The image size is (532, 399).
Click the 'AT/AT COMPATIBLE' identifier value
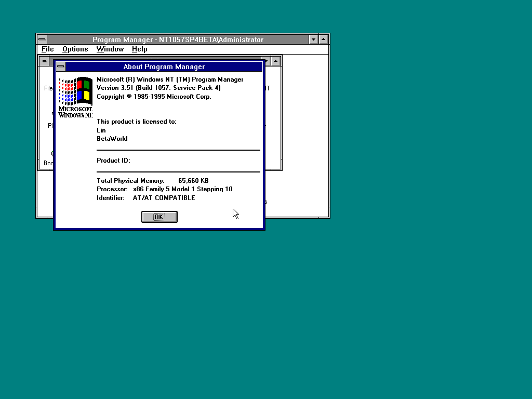click(164, 198)
